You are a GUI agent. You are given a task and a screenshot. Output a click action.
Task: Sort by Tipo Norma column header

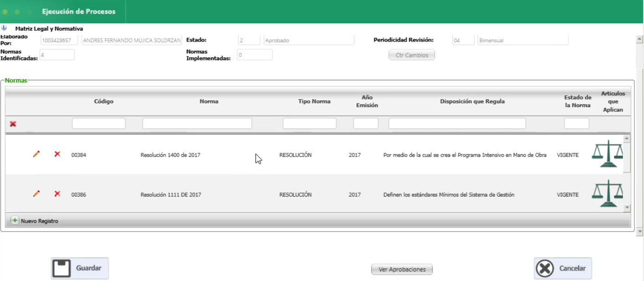pos(314,101)
